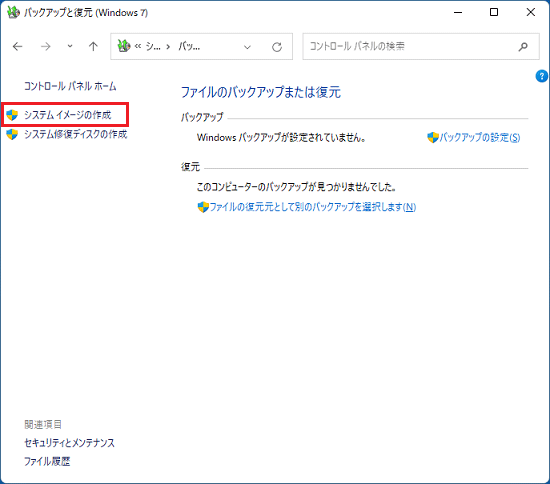Click the シ... breadcrumb segment
This screenshot has width=550, height=484.
point(153,46)
